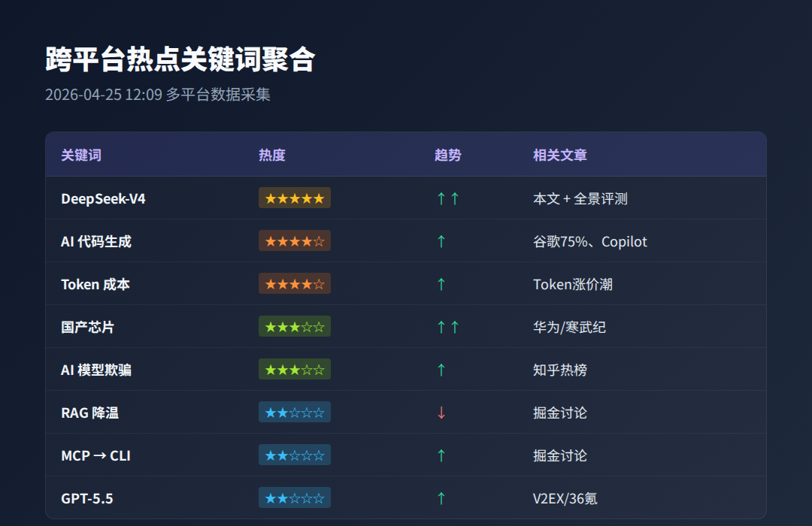Click the 谷歌75%、Copilot article text

point(590,242)
